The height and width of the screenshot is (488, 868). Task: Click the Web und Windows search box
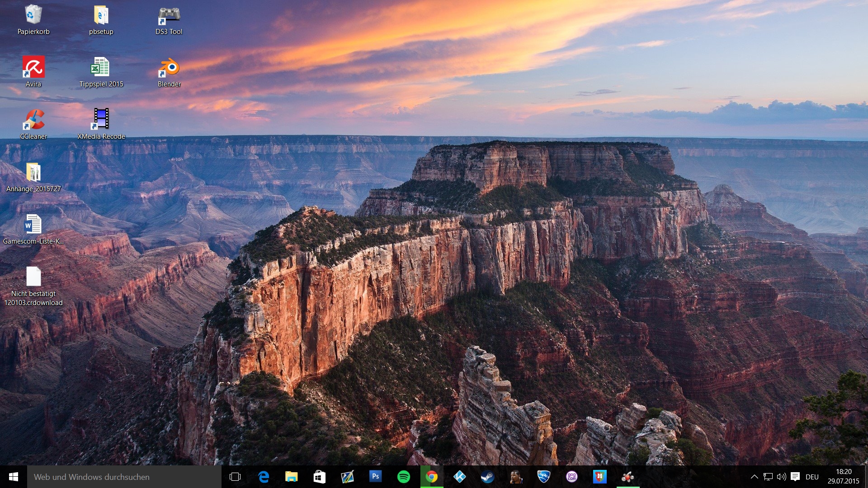click(x=124, y=477)
